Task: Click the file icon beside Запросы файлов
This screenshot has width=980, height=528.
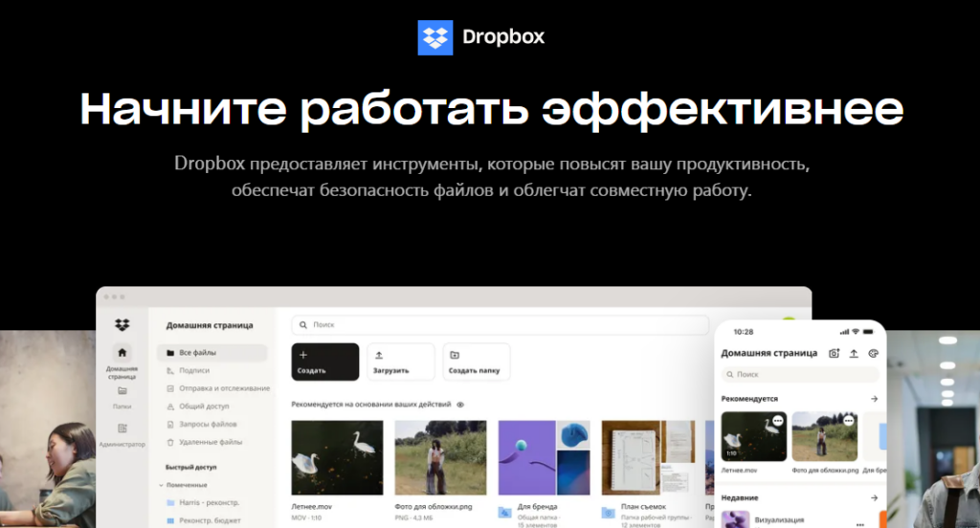Action: [170, 425]
